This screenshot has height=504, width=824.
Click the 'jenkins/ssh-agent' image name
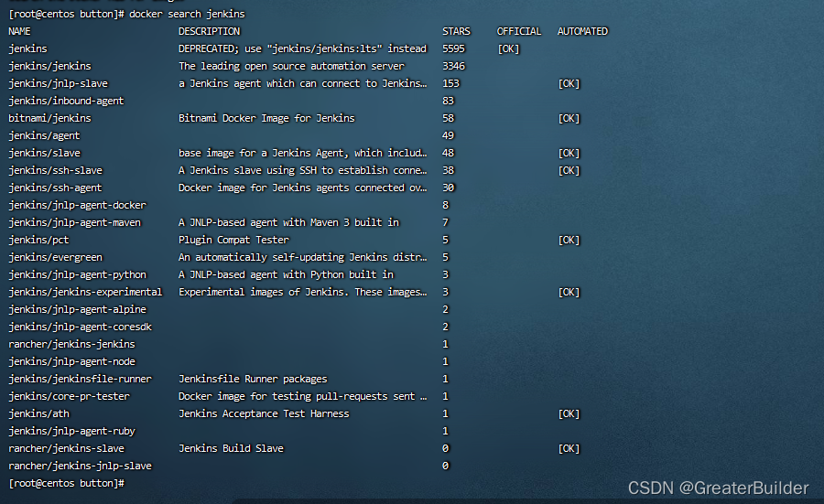pos(55,188)
